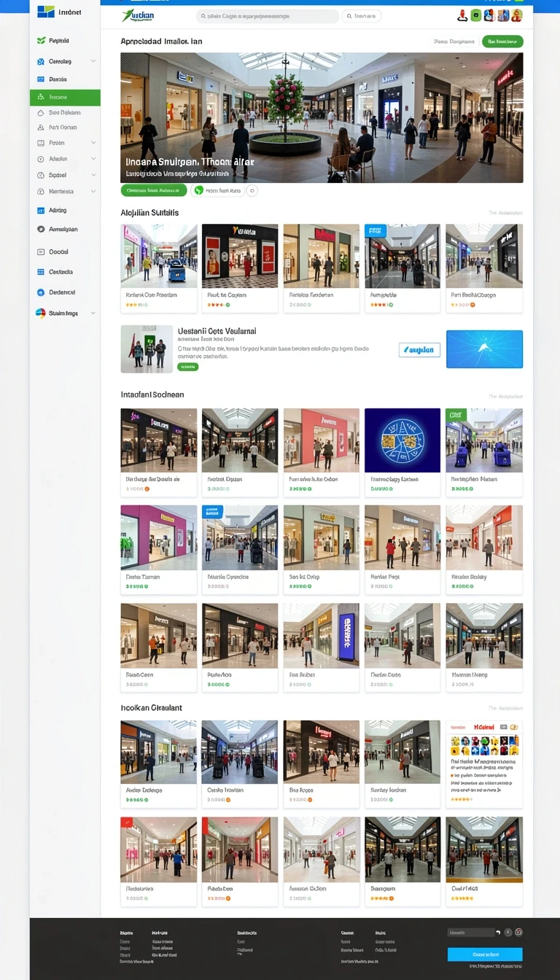The image size is (560, 980).
Task: Click the main search input field
Action: point(268,16)
